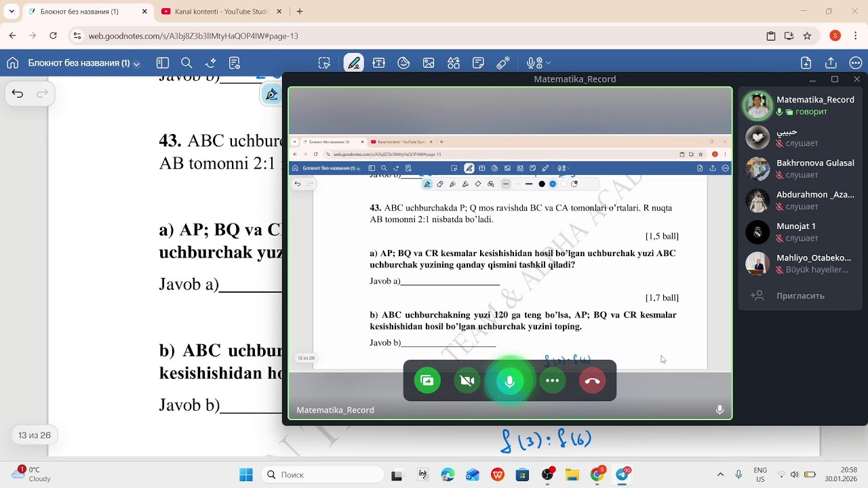Add a sticky note comment
This screenshot has width=868, height=488.
[x=478, y=63]
